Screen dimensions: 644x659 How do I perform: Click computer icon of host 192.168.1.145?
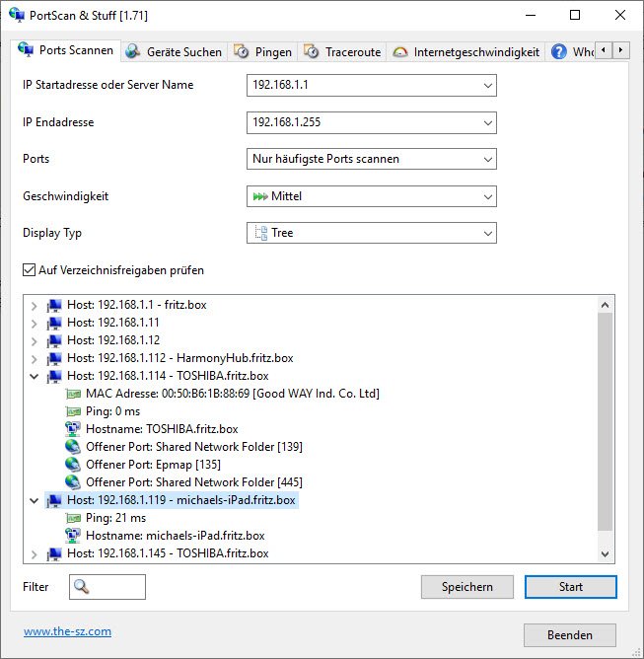[x=54, y=554]
